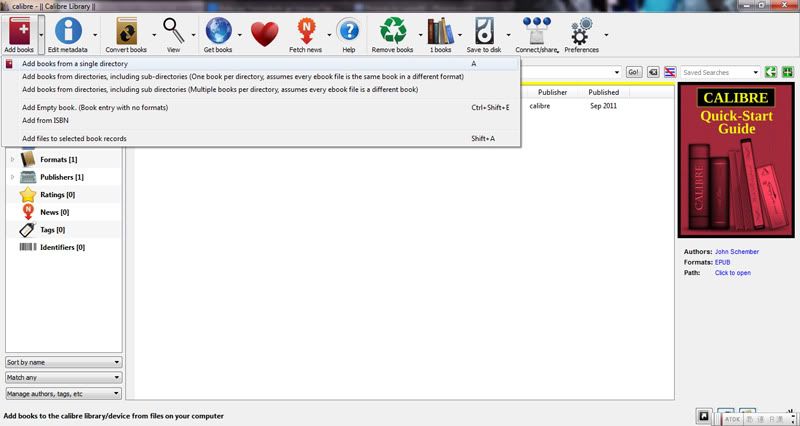Open the Fetch news dropdown arrow
The image size is (800, 426).
(329, 35)
